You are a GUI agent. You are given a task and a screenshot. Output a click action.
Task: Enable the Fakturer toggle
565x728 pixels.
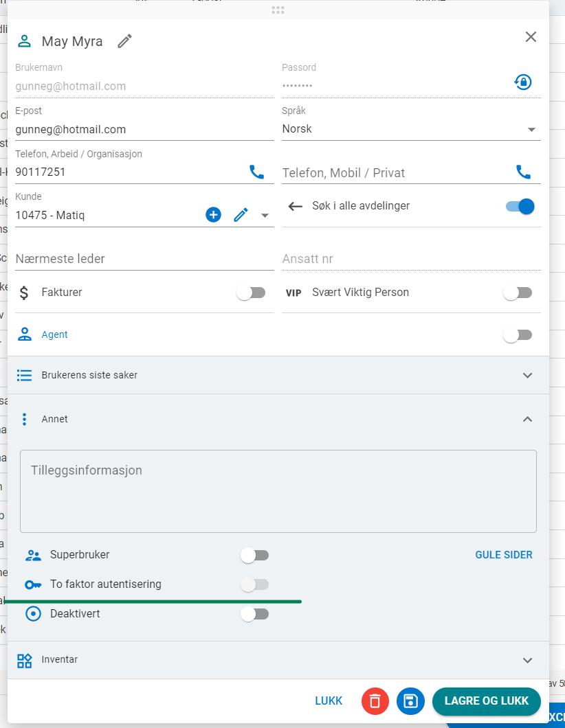[x=251, y=293]
